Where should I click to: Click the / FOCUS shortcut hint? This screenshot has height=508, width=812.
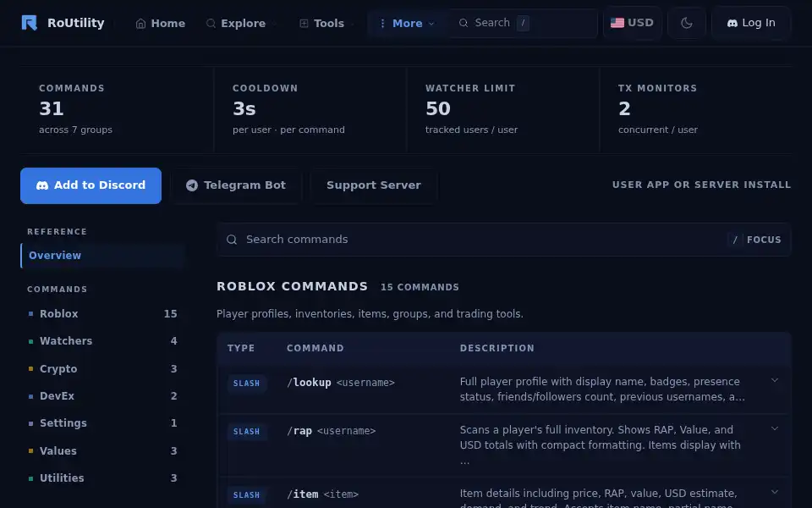point(756,240)
